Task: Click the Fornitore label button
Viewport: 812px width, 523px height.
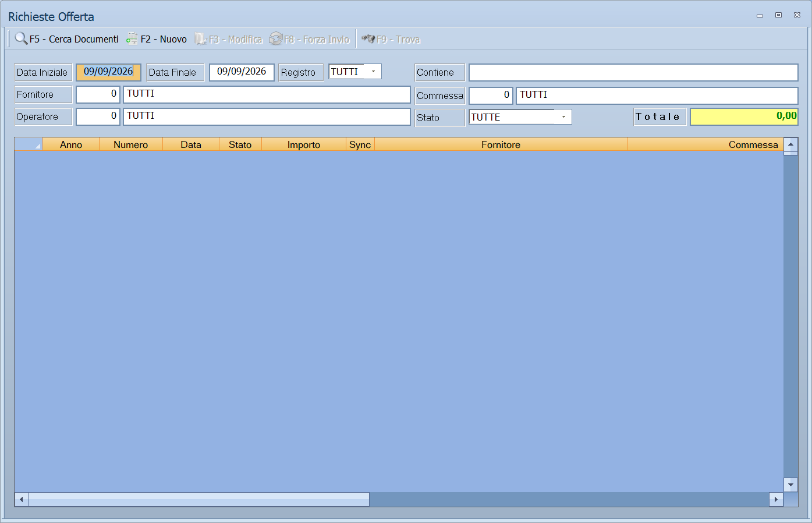Action: [43, 94]
